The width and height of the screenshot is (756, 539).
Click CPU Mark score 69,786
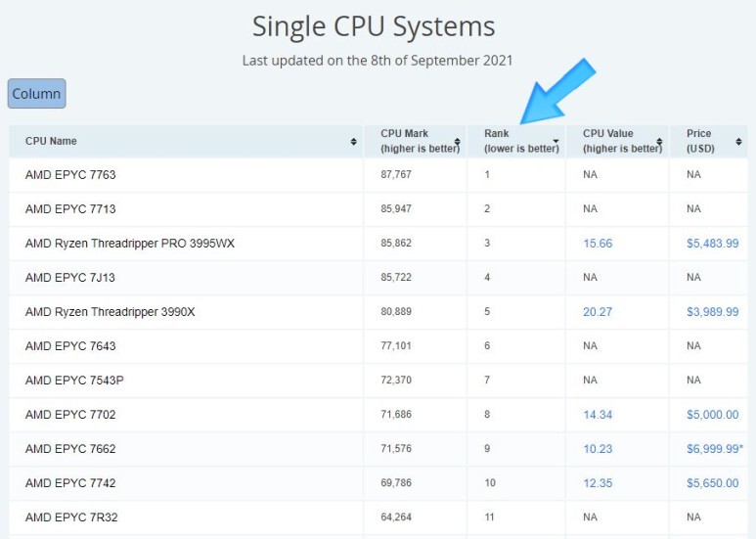pyautogui.click(x=396, y=482)
